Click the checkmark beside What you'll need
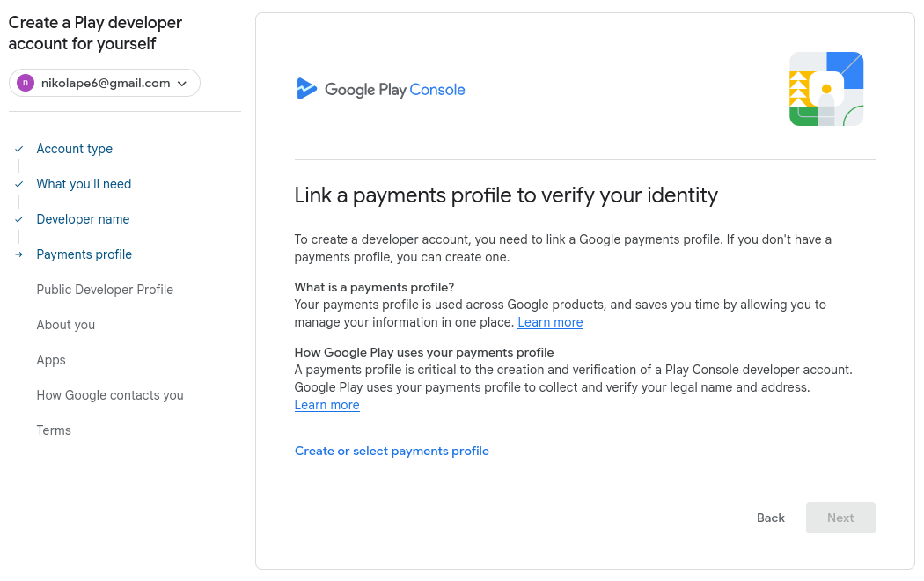Screen dimensions: 924x581 [19, 184]
